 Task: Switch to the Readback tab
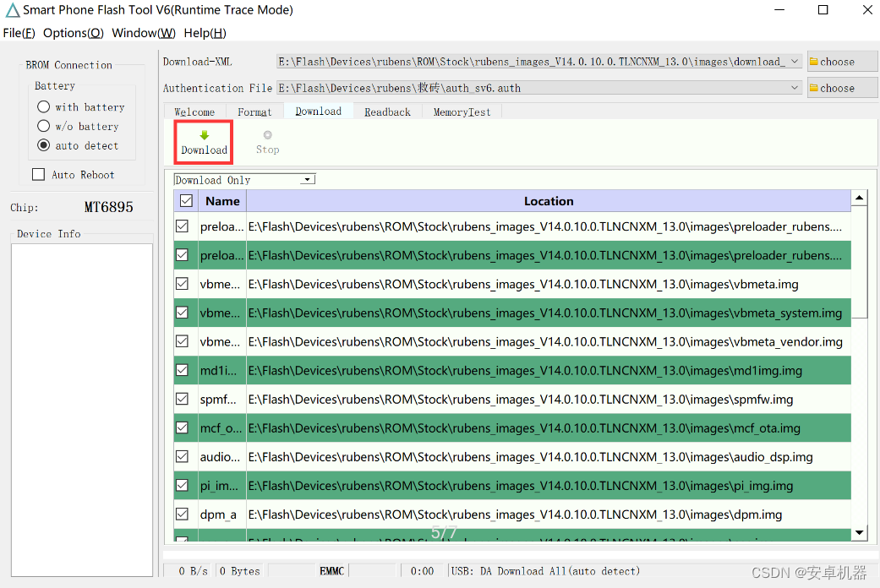[387, 112]
